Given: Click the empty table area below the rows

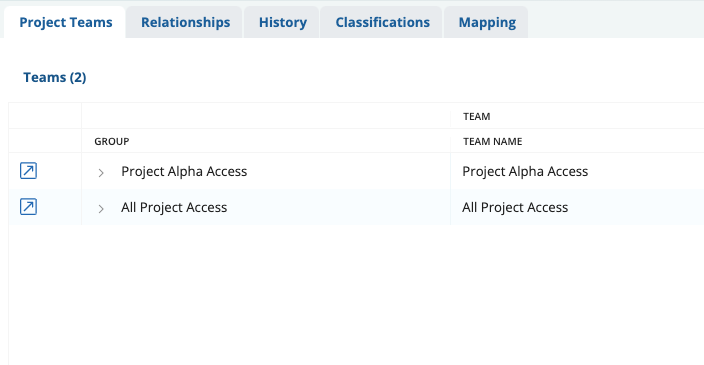Looking at the screenshot, I should (x=356, y=295).
